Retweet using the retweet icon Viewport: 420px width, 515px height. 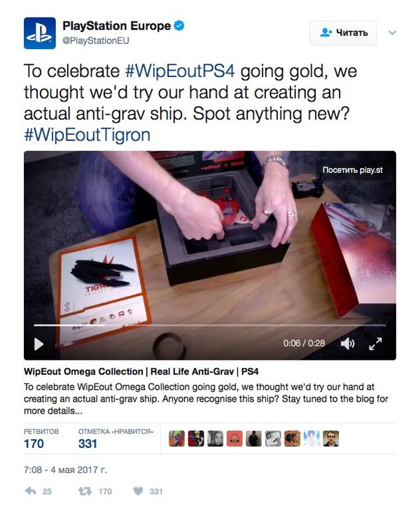(x=85, y=491)
